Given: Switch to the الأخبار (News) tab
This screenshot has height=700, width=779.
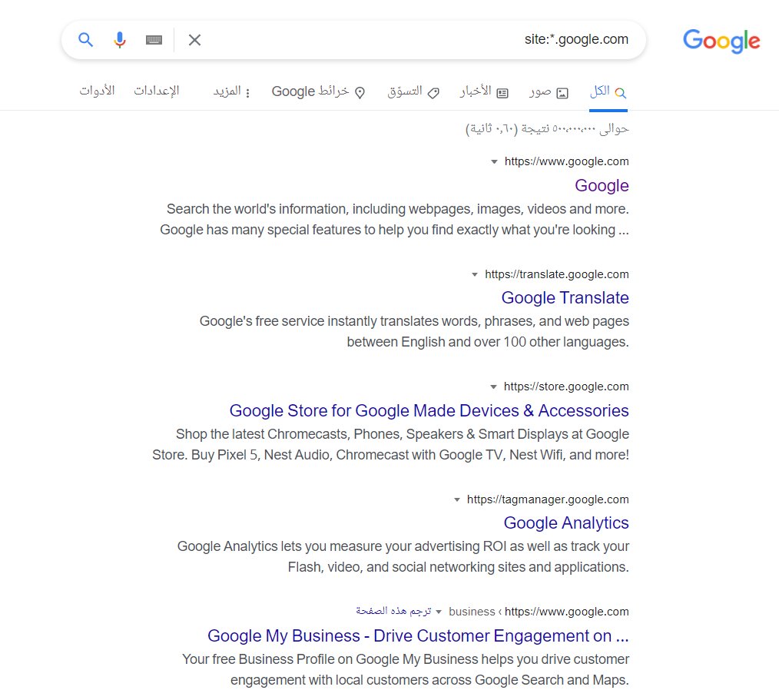Looking at the screenshot, I should coord(484,92).
